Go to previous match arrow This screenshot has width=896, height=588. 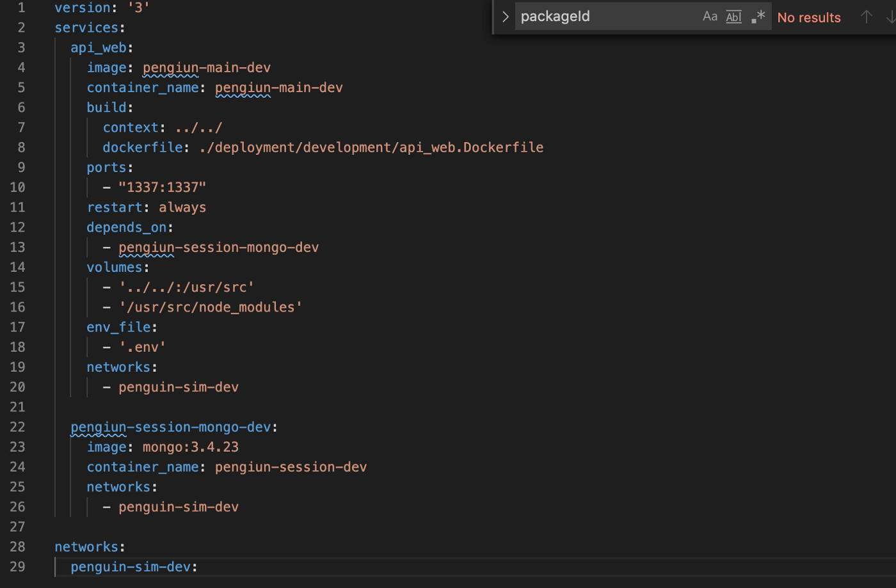tap(866, 17)
